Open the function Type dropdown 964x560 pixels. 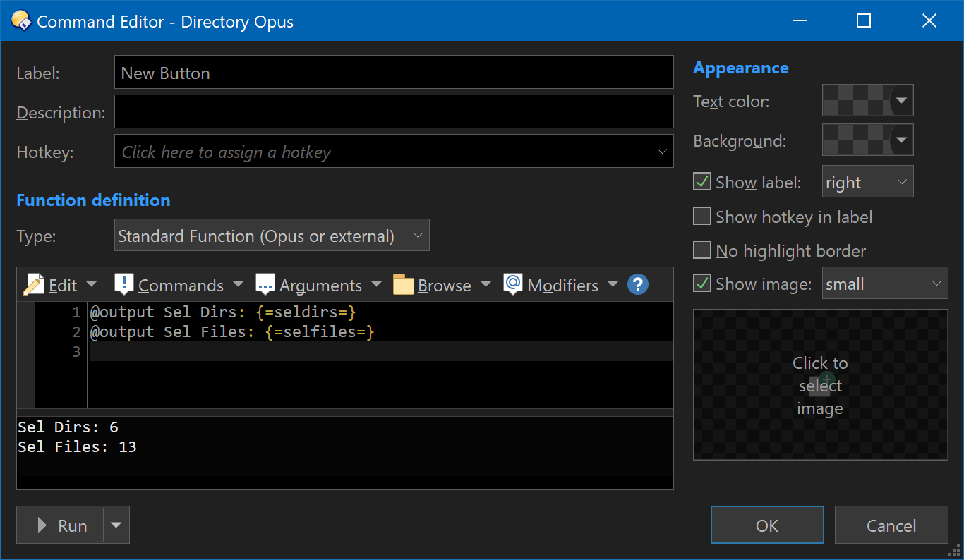tap(272, 236)
